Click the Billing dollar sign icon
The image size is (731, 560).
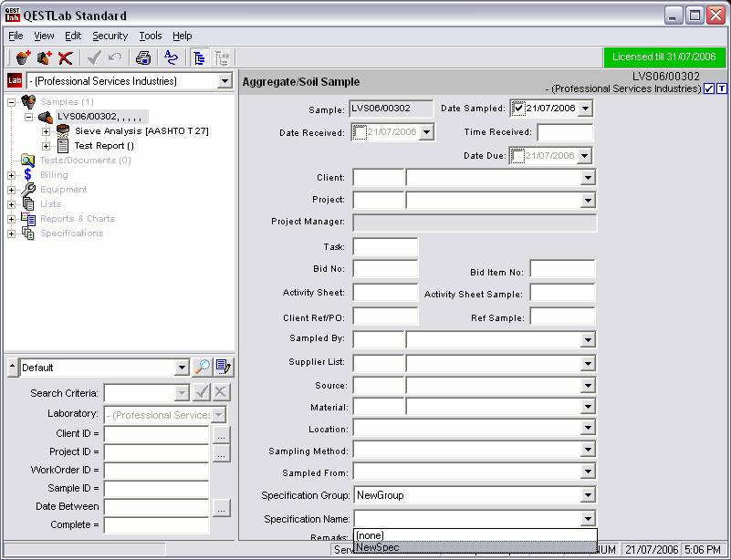pyautogui.click(x=28, y=174)
